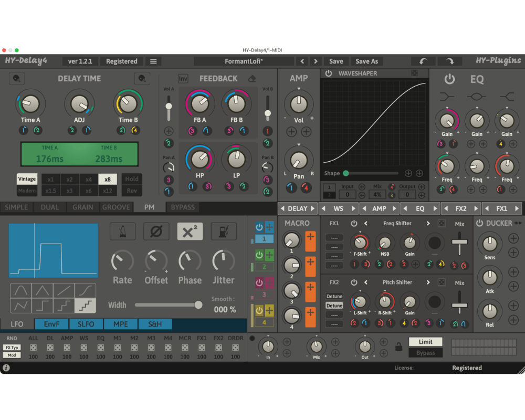The height and width of the screenshot is (420, 525).
Task: Click the metronome sync icon in LFO
Action: [122, 232]
